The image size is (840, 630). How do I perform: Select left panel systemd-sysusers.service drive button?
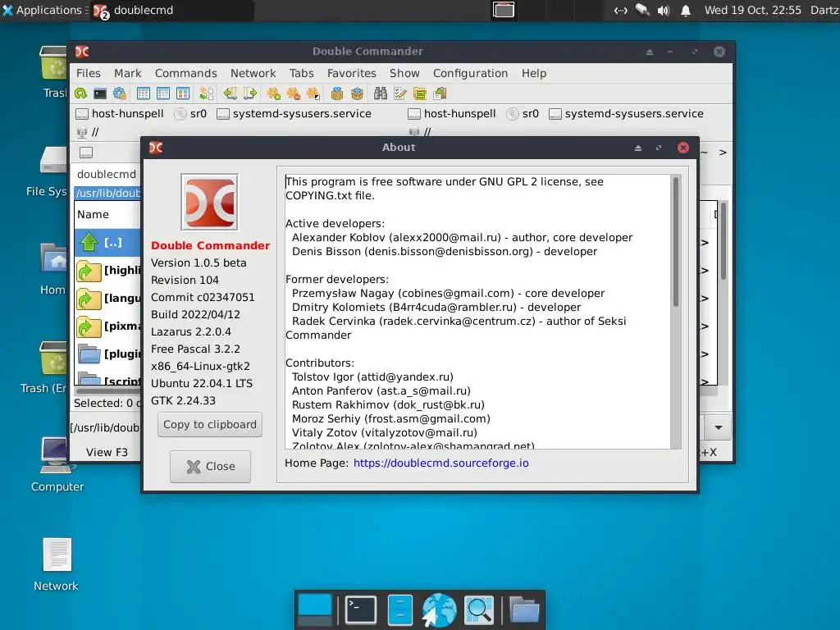pos(294,113)
